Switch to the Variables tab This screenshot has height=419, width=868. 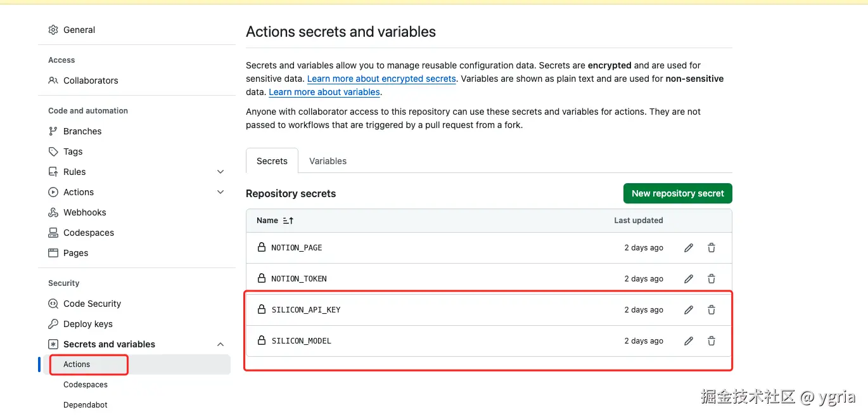(x=328, y=161)
